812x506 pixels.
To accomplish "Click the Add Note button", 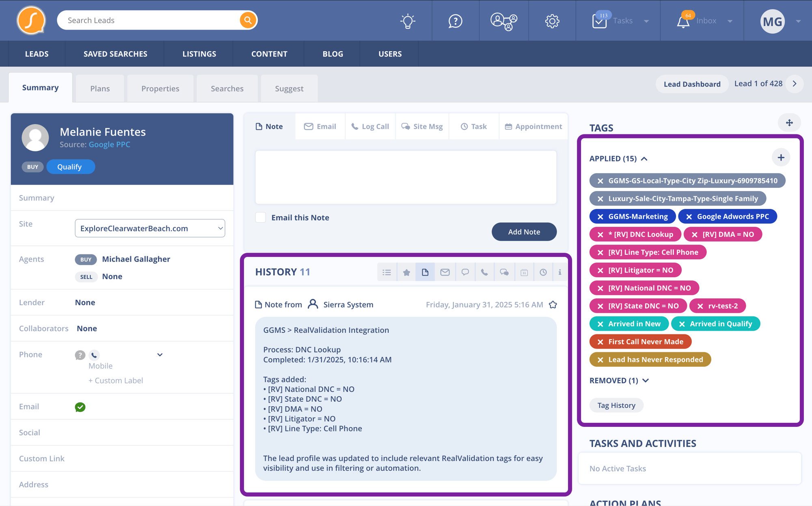I will click(x=524, y=231).
